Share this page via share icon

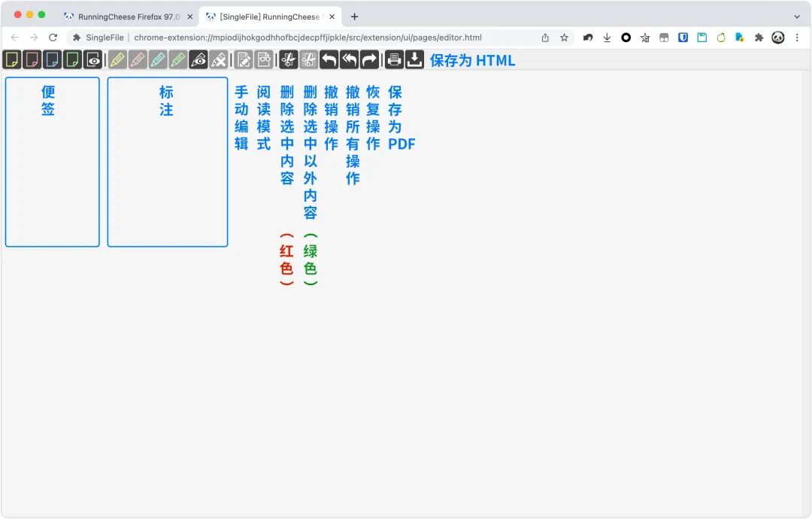pos(545,38)
